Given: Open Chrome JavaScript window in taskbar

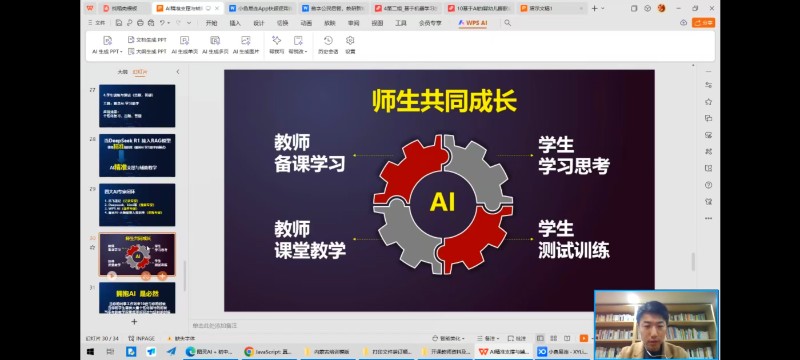Looking at the screenshot, I should [268, 351].
